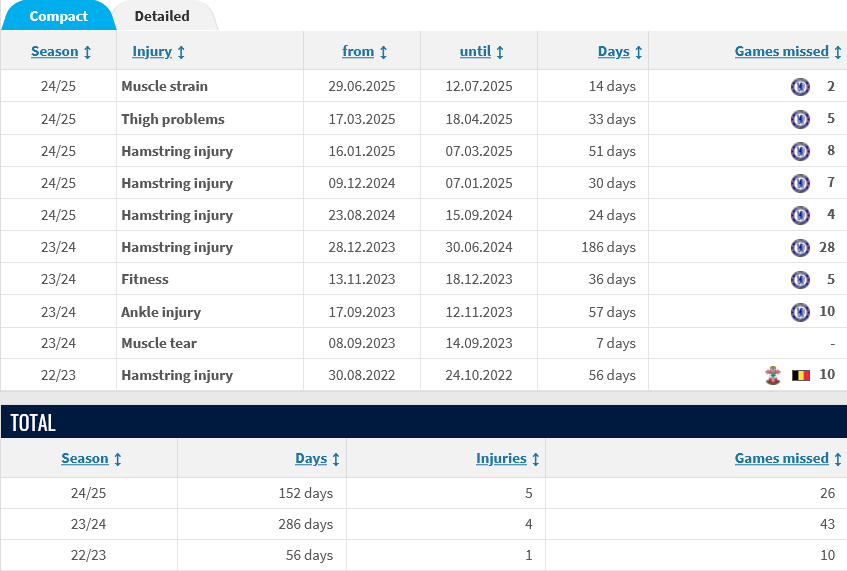Click Chelsea crest in Muscle strain row
This screenshot has height=571, width=847.
coord(800,86)
